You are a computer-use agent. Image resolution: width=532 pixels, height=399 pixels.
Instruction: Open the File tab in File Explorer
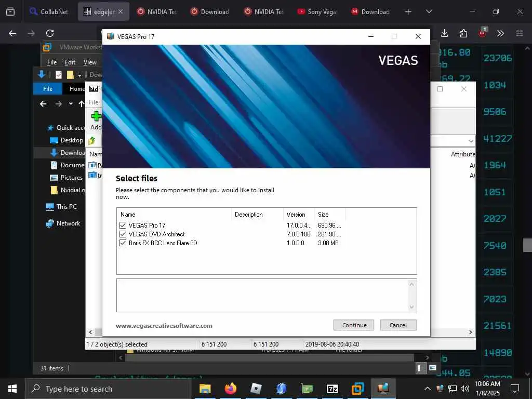click(48, 88)
